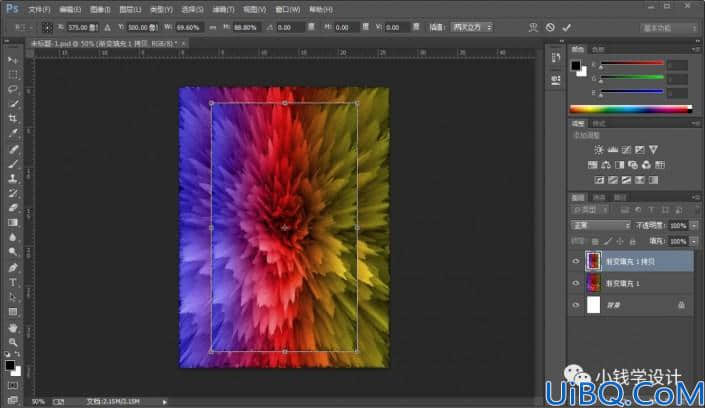The image size is (705, 408).
Task: Toggle lock transparent pixels in Layers panel
Action: pos(595,242)
